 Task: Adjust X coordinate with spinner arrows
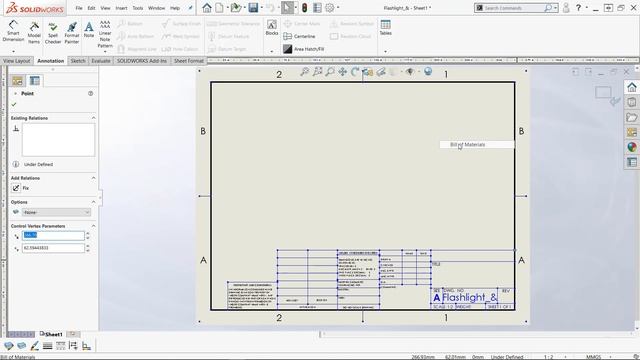pyautogui.click(x=88, y=236)
